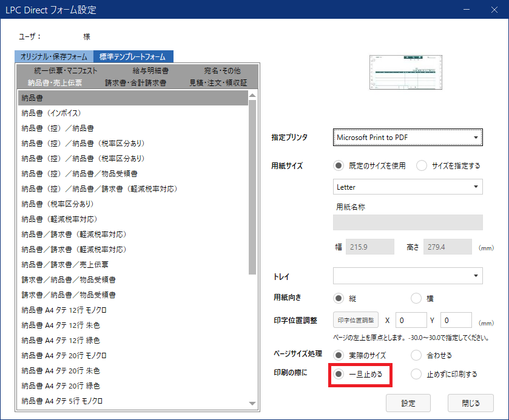Open 宛名・その他 category

pyautogui.click(x=223, y=71)
